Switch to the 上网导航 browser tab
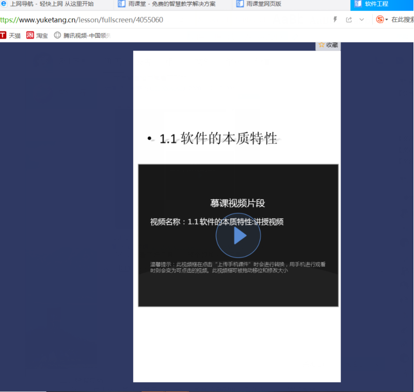Viewport: 414px width, 392px height. coord(52,4)
